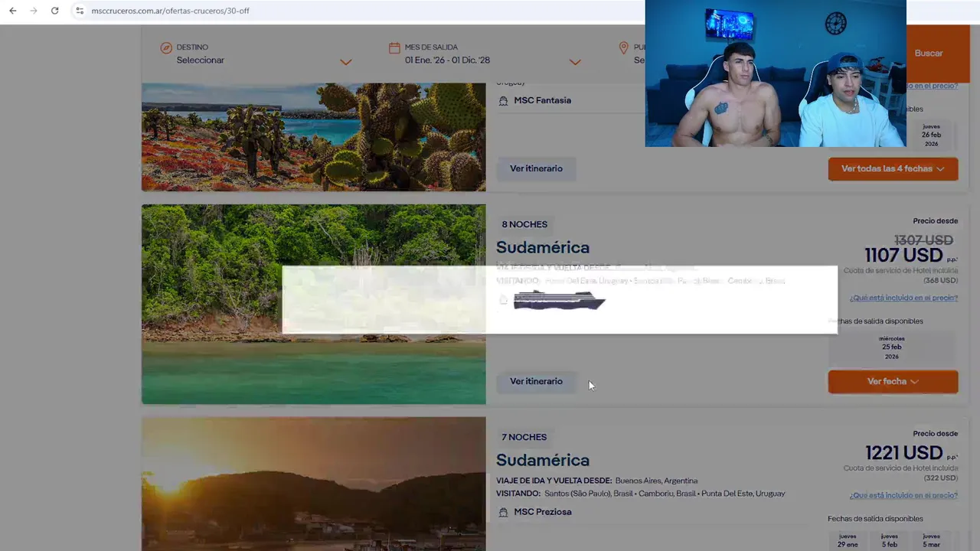Open the green forest beach cruise photo
Image resolution: width=980 pixels, height=551 pixels.
point(313,304)
